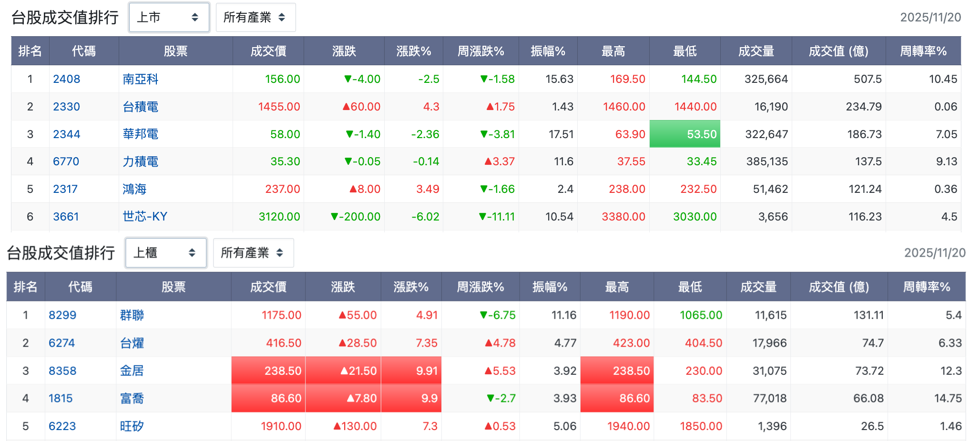Open the 上市 market dropdown
Viewport: 980px width, 441px height.
(169, 18)
